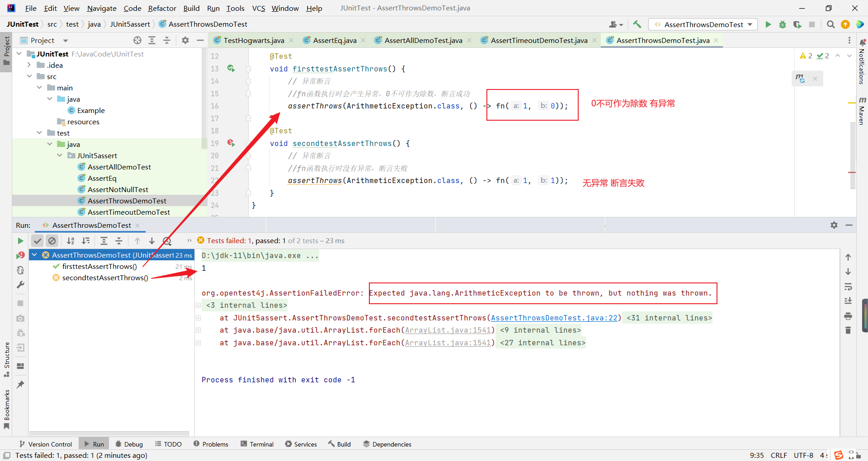
Task: Open Project panel settings gear
Action: point(185,40)
